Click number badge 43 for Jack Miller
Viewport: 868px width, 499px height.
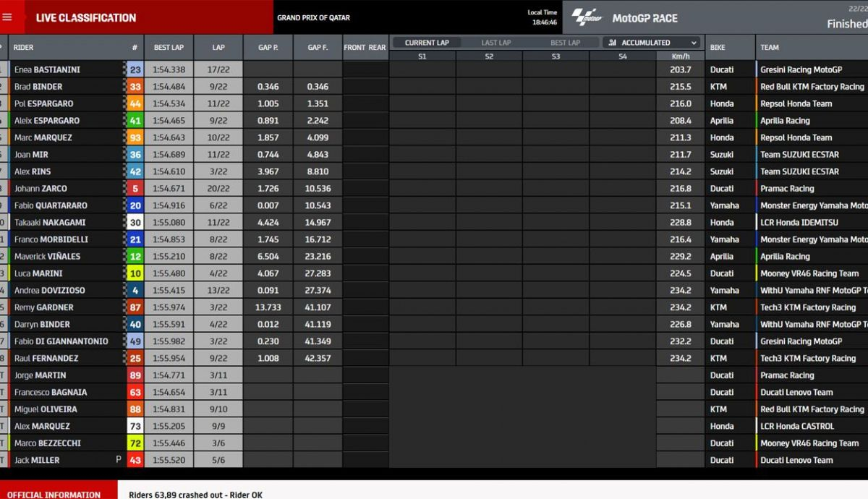click(135, 461)
